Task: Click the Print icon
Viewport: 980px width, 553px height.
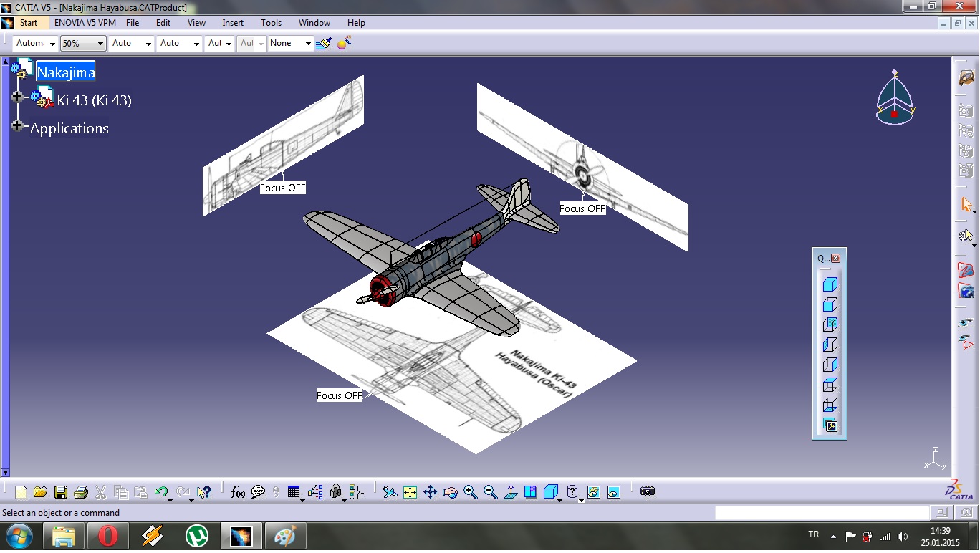Action: (x=80, y=492)
